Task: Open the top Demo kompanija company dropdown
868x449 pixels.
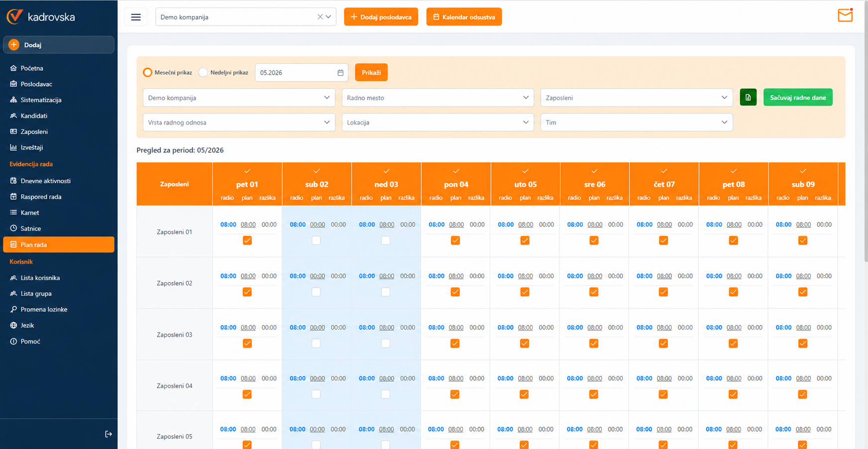Action: pyautogui.click(x=246, y=17)
